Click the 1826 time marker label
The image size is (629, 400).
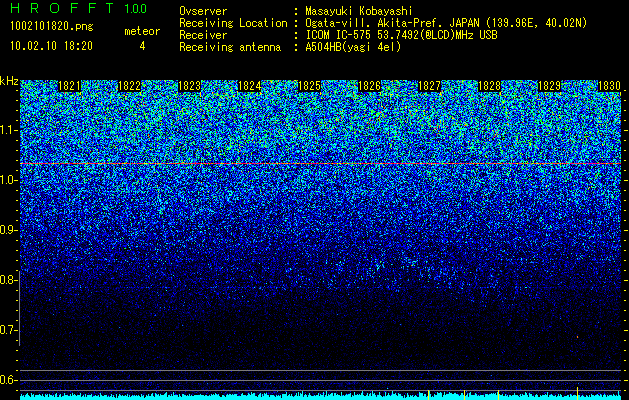(369, 86)
